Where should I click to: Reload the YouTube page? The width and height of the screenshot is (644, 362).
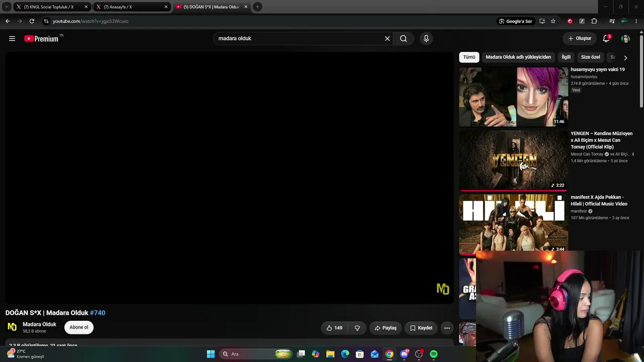pyautogui.click(x=32, y=21)
